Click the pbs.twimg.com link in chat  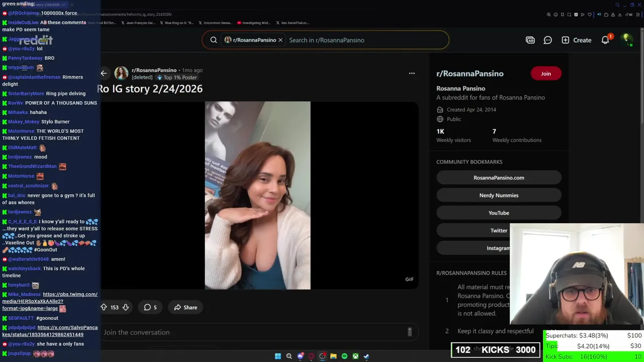coord(50,301)
